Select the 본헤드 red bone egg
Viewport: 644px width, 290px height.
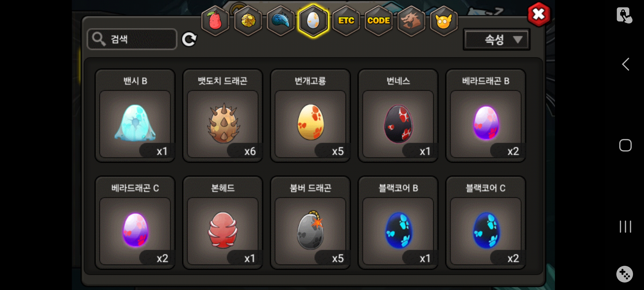pos(223,223)
